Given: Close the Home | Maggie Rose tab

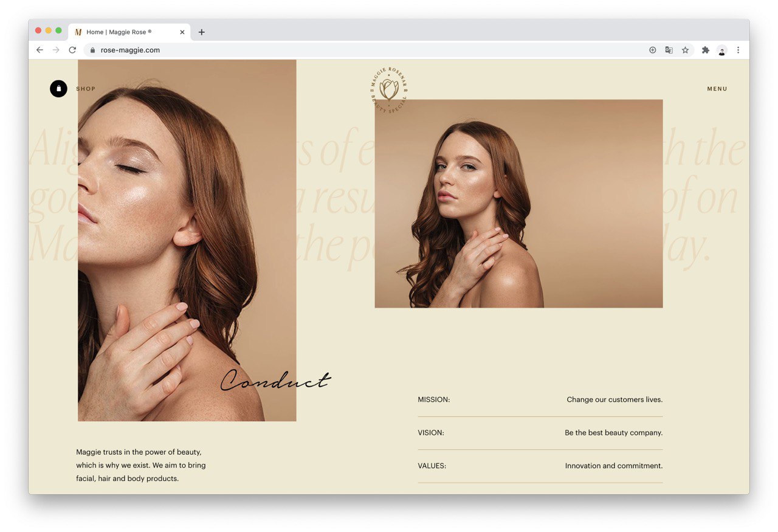Looking at the screenshot, I should (x=182, y=32).
